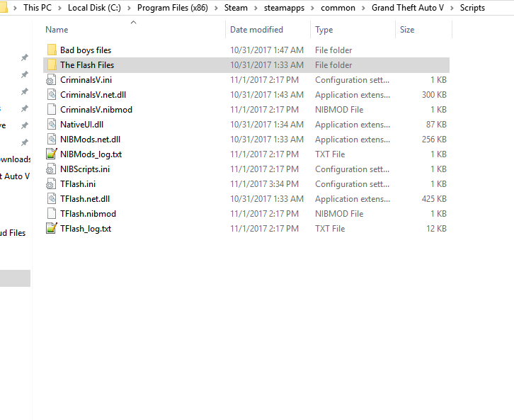This screenshot has width=514, height=420.
Task: Click the Scripts breadcrumb
Action: pyautogui.click(x=472, y=8)
